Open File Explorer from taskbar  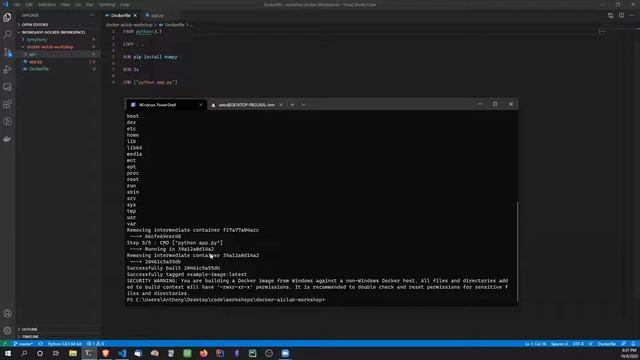pos(73,353)
